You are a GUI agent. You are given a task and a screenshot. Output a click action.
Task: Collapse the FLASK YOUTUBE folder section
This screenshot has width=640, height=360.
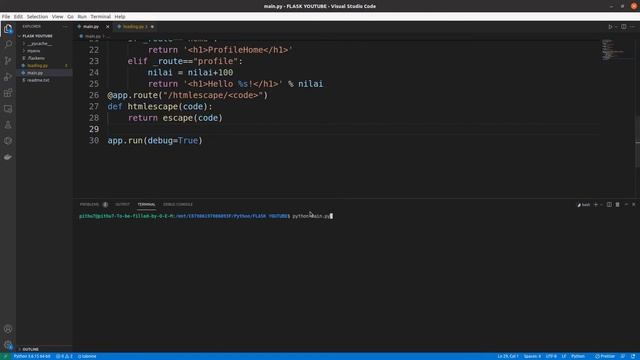coord(37,36)
